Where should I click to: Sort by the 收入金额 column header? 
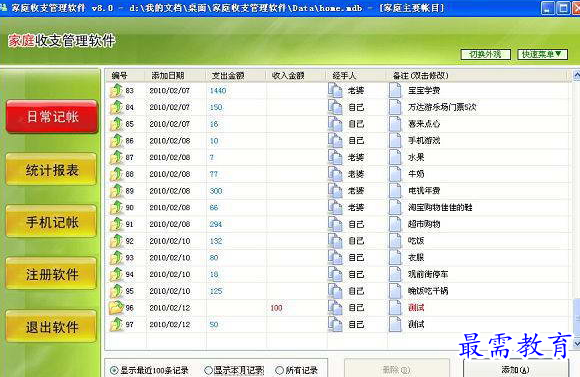(x=296, y=75)
